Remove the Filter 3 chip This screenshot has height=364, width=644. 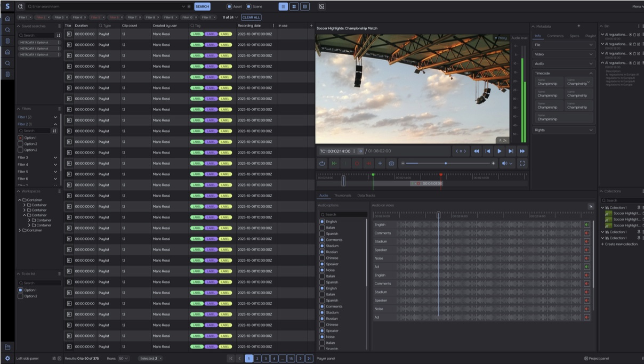[x=67, y=18]
